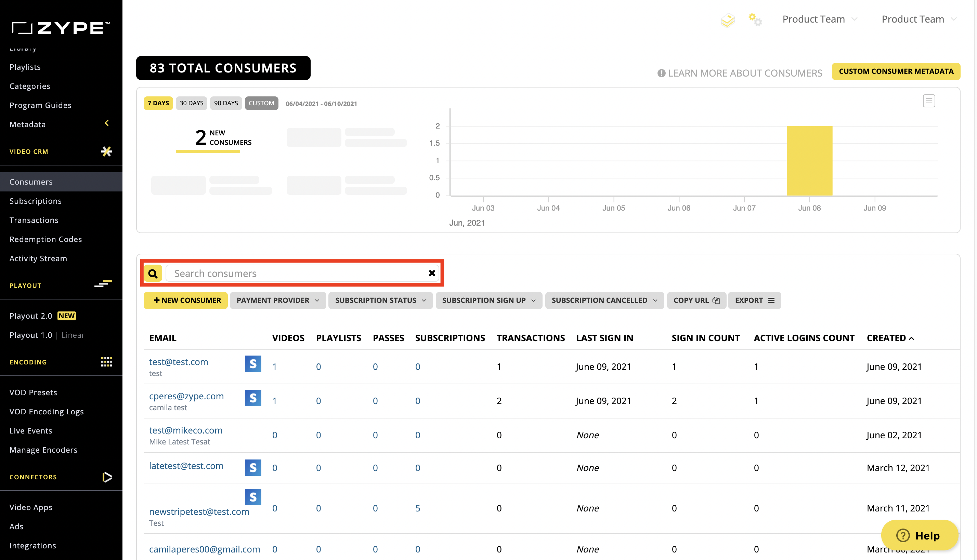Image resolution: width=977 pixels, height=560 pixels.
Task: Open VOD Encoding Logs in sidebar
Action: (47, 412)
